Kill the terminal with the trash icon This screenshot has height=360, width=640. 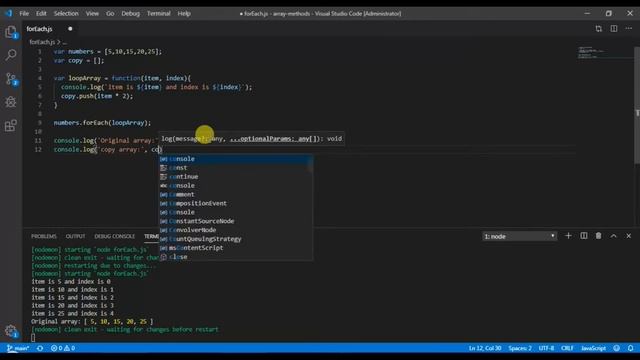[x=598, y=236]
